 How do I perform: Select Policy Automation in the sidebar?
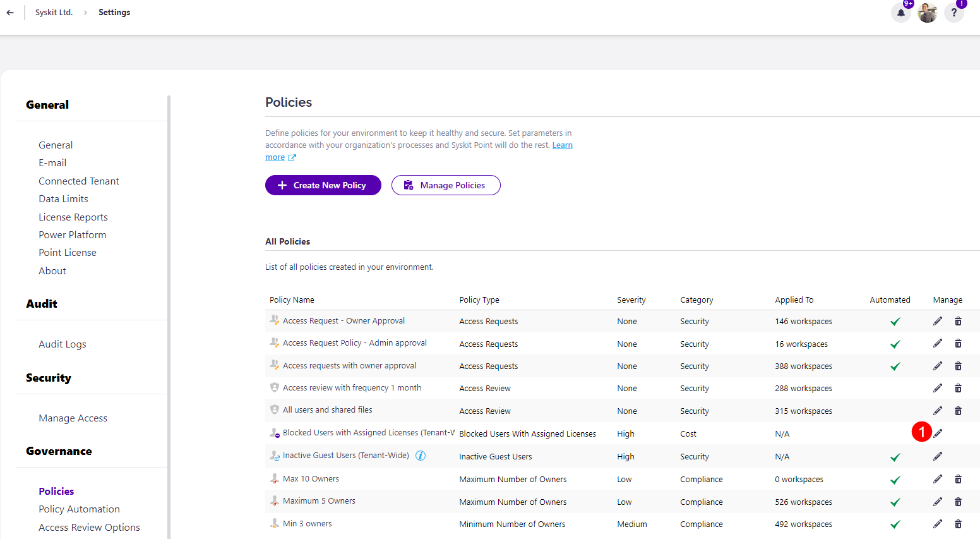tap(79, 509)
